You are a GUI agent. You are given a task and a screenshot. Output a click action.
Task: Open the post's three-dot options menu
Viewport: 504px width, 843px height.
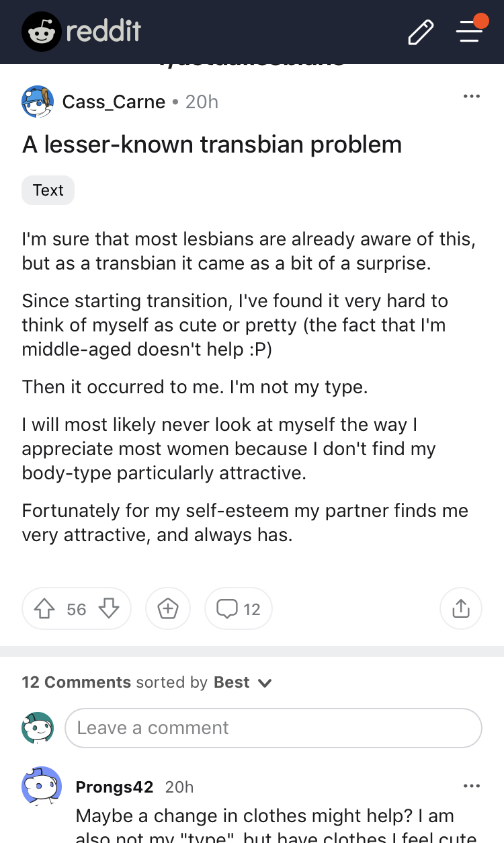(472, 97)
